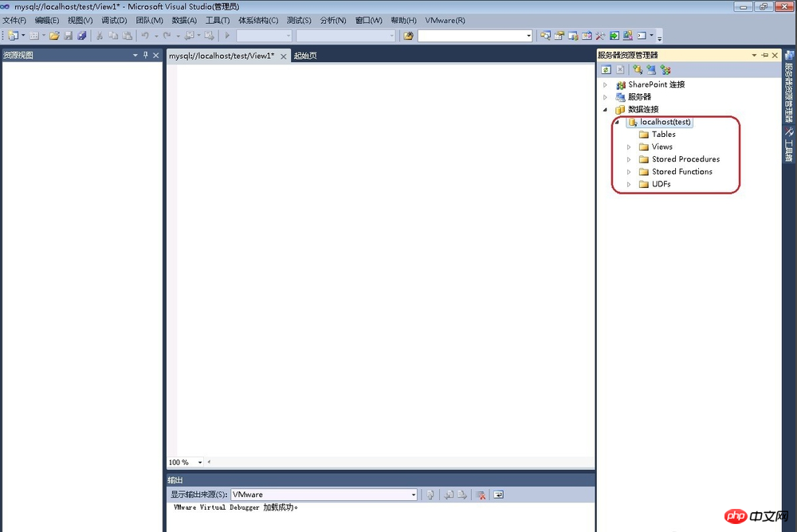Click inside the View1 editor area
Image resolution: width=797 pixels, height=532 pixels.
(x=381, y=255)
